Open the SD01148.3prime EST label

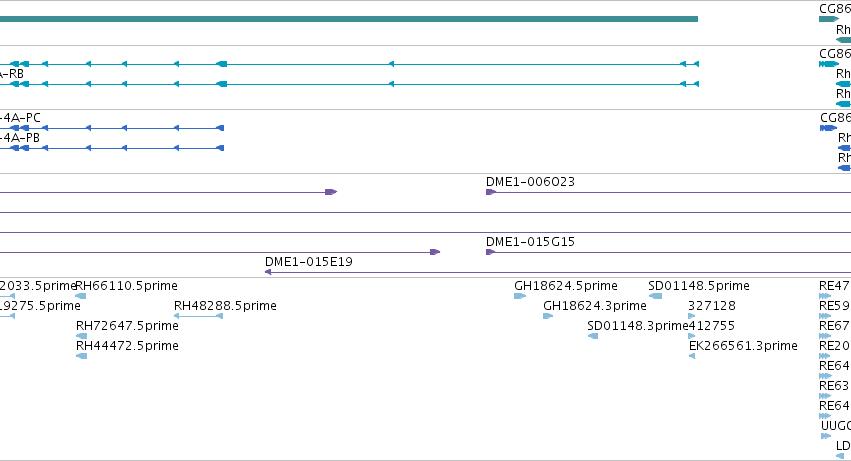point(638,326)
